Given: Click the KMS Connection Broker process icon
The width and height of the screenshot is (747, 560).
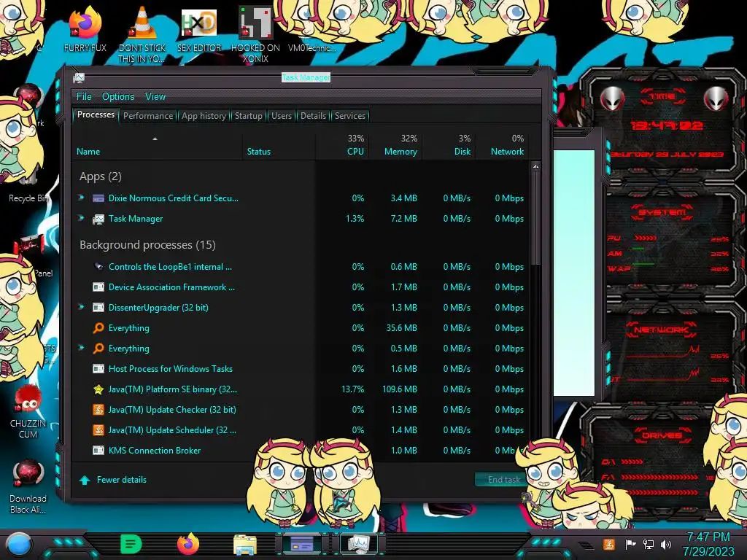Looking at the screenshot, I should [98, 451].
